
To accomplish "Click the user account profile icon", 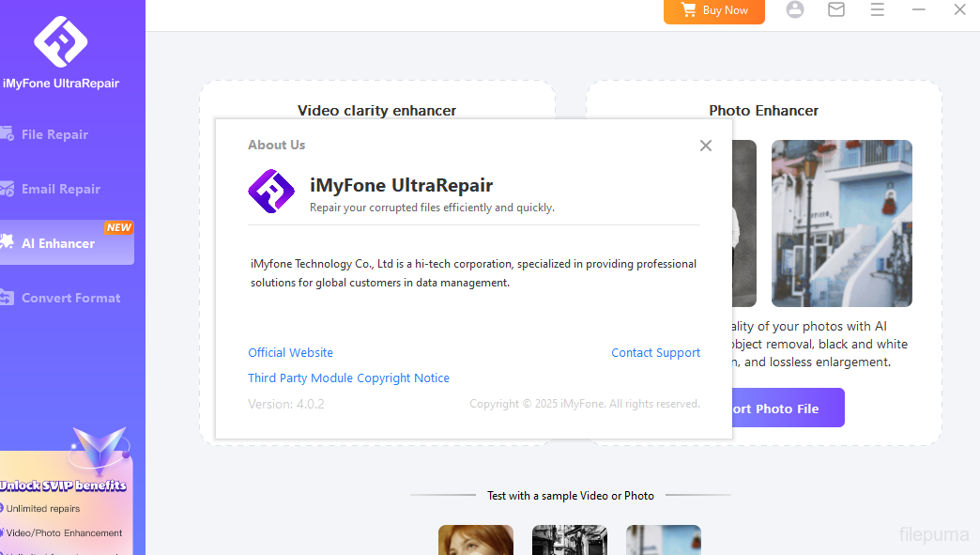I will pos(795,10).
